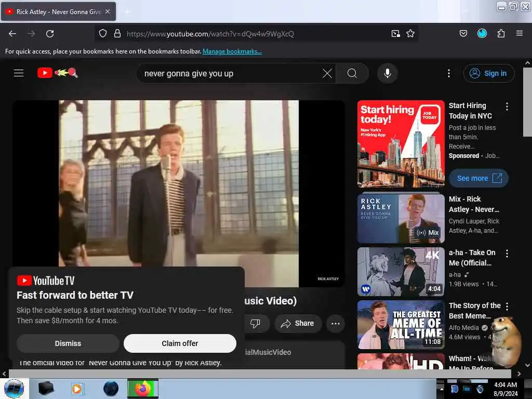Viewport: 532px width, 399px height.
Task: Open a new browser tab
Action: coord(127,12)
